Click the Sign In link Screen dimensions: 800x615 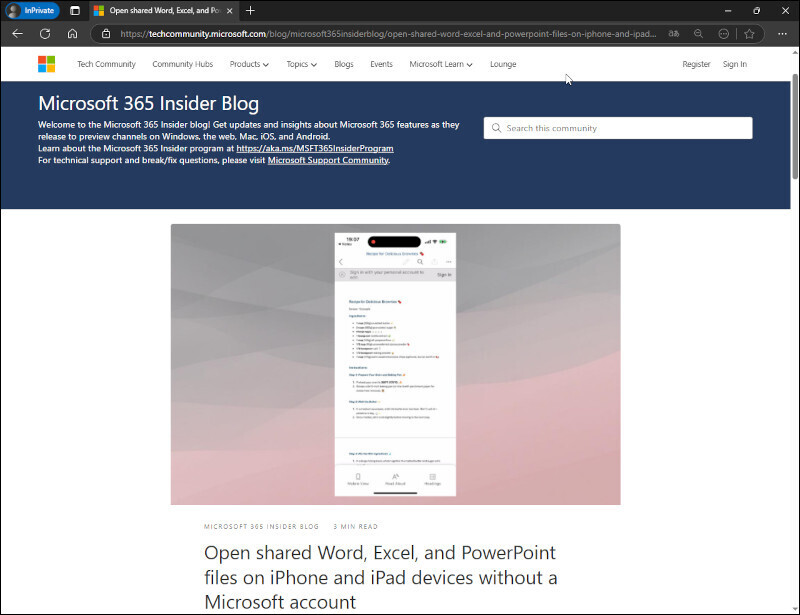click(x=735, y=64)
